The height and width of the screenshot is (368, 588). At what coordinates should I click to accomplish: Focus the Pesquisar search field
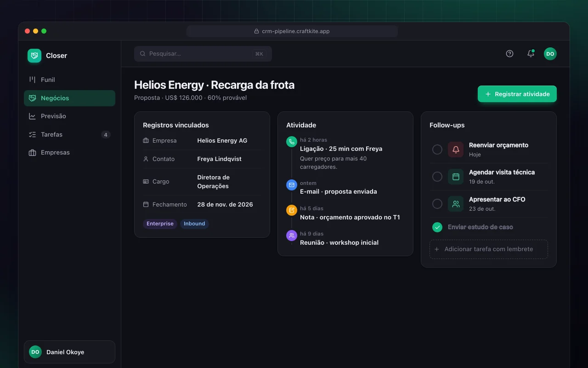pyautogui.click(x=203, y=54)
